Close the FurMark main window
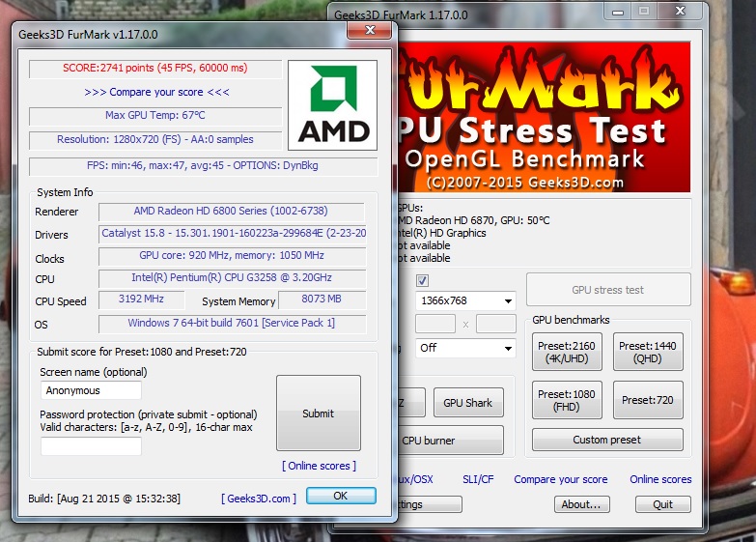This screenshot has height=542, width=756. pos(681,11)
